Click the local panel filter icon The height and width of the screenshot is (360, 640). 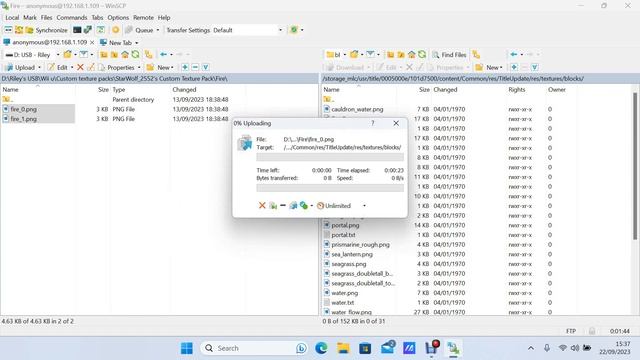pos(84,54)
